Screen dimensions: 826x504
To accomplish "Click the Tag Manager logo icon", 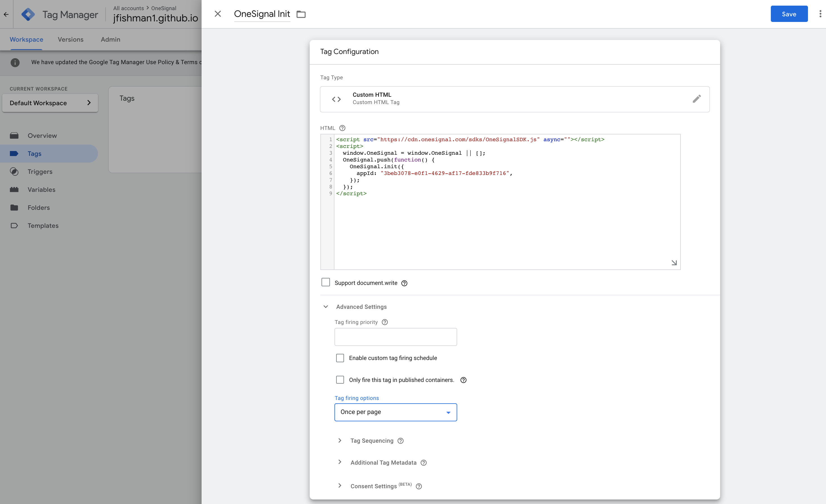I will [x=28, y=14].
